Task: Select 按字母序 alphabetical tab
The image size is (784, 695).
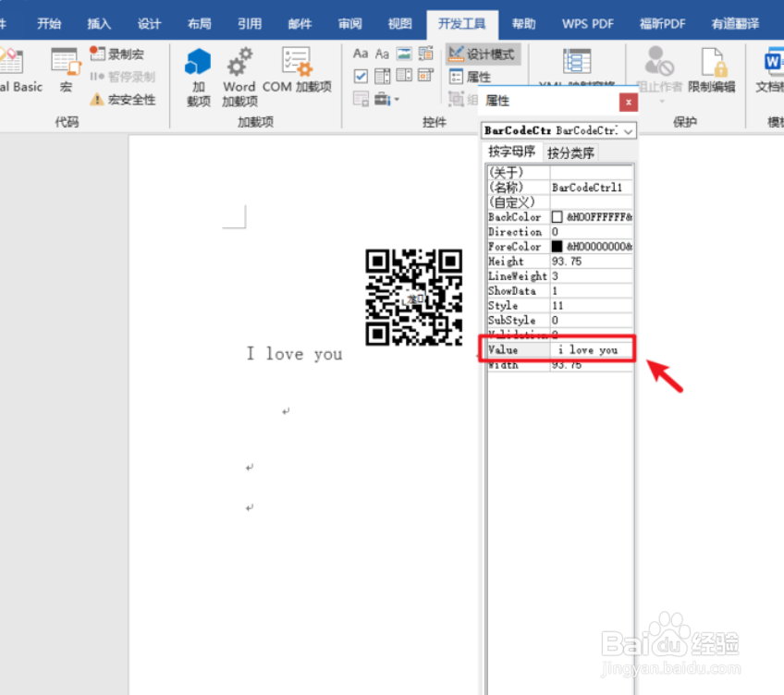Action: click(511, 152)
